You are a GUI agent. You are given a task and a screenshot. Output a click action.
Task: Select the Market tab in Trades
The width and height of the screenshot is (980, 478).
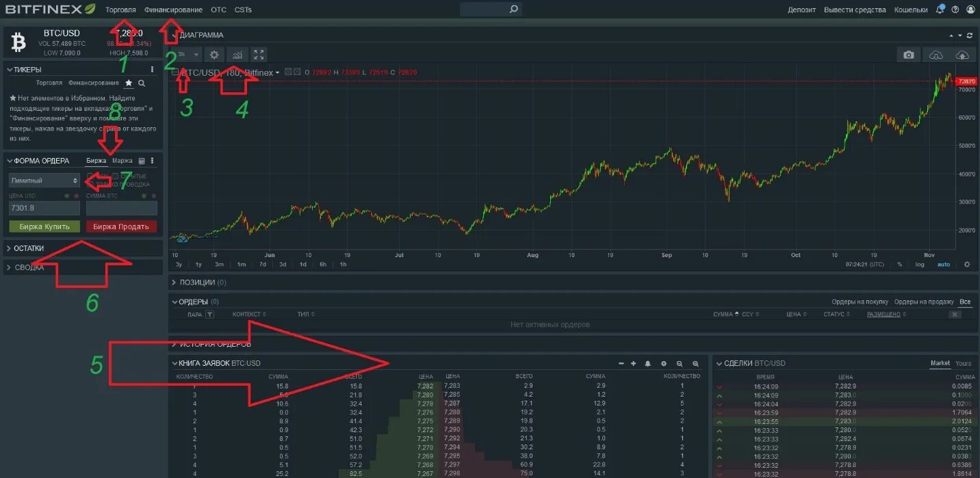(x=940, y=363)
